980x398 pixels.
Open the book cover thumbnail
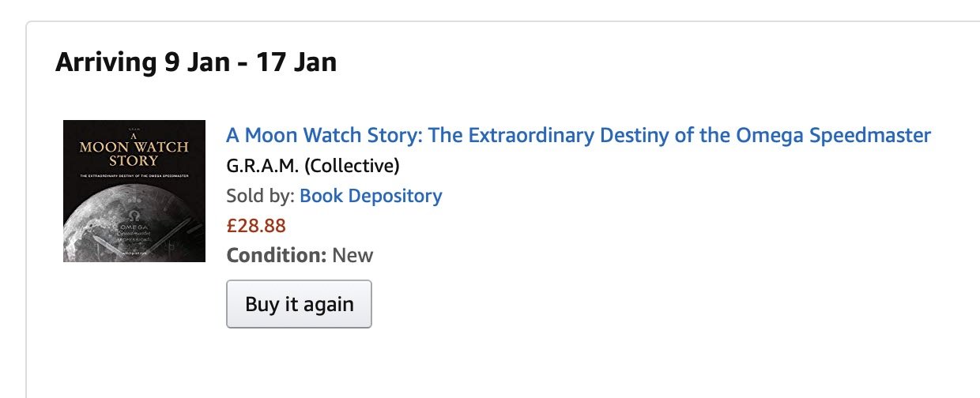tap(134, 191)
